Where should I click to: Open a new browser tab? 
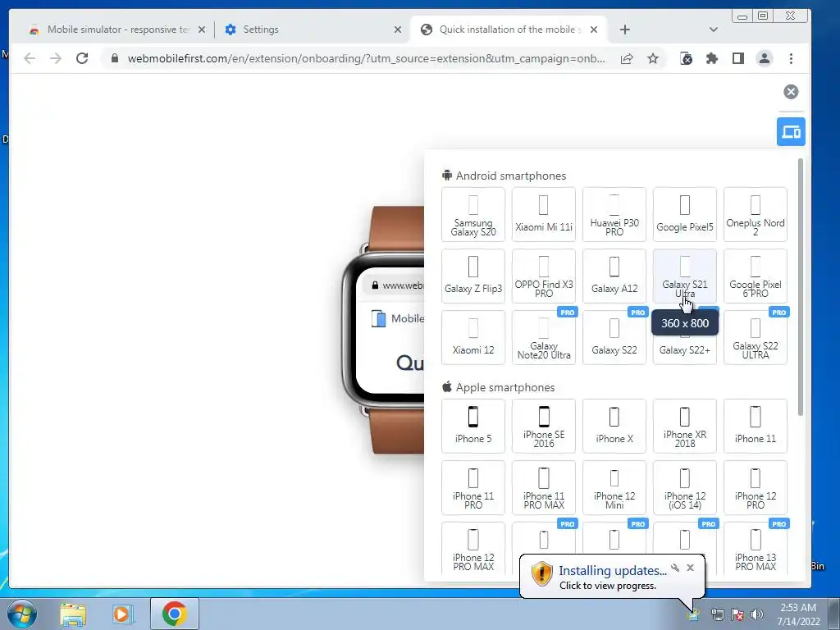pyautogui.click(x=624, y=30)
